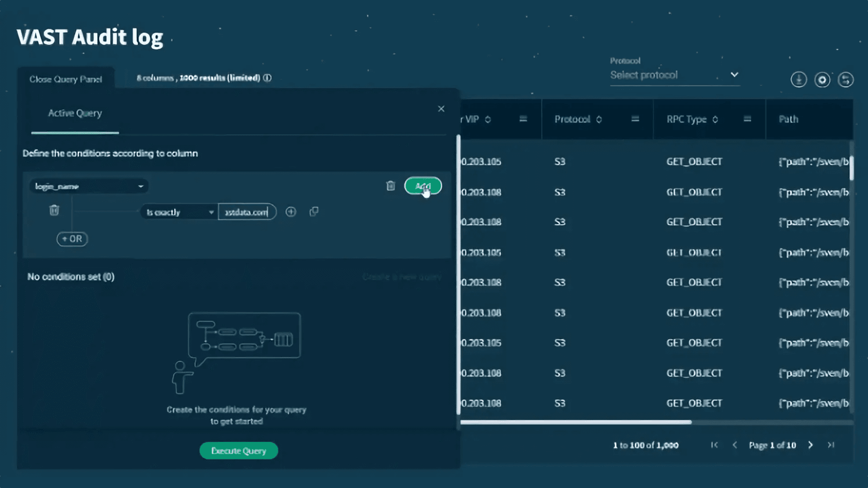Click the green Add button
The image size is (868, 488).
click(423, 186)
